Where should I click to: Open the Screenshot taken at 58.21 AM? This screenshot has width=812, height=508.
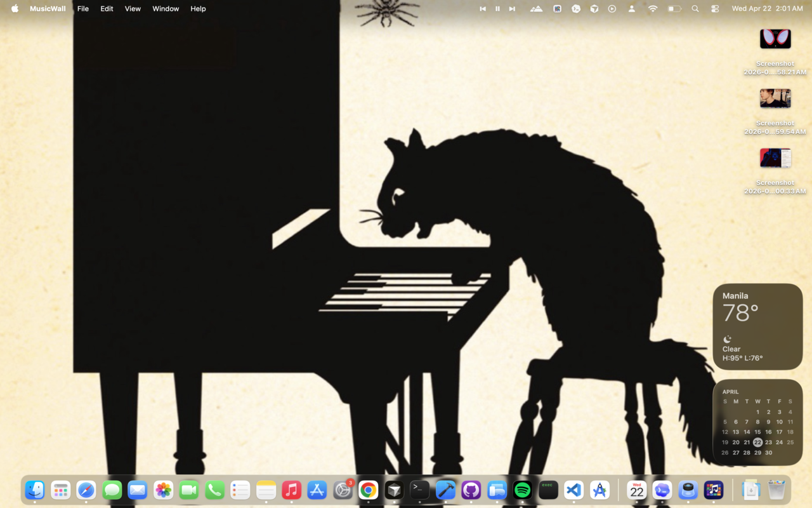tap(775, 38)
